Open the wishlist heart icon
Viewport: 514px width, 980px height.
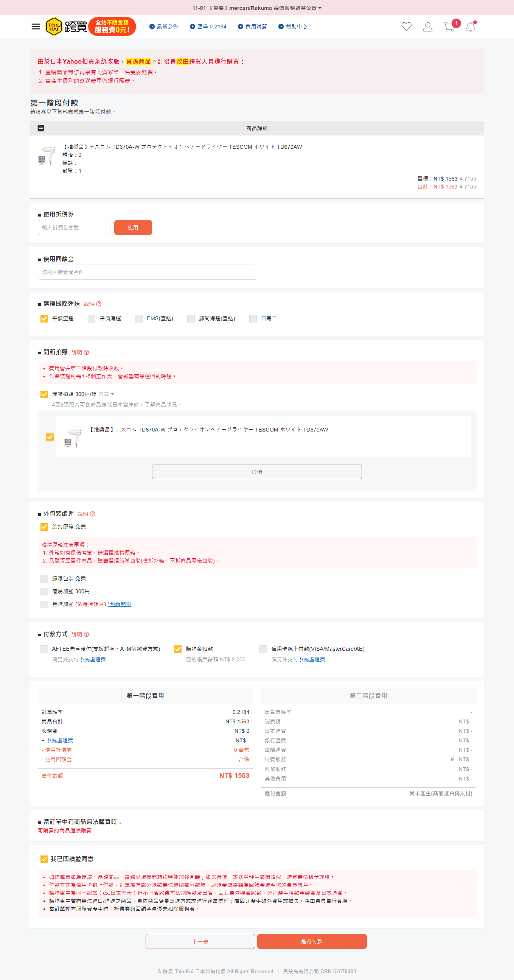[407, 26]
